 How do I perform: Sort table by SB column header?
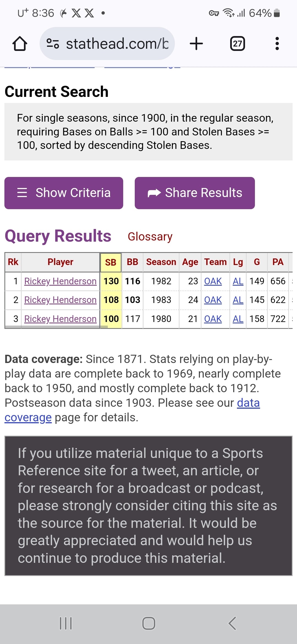111,262
